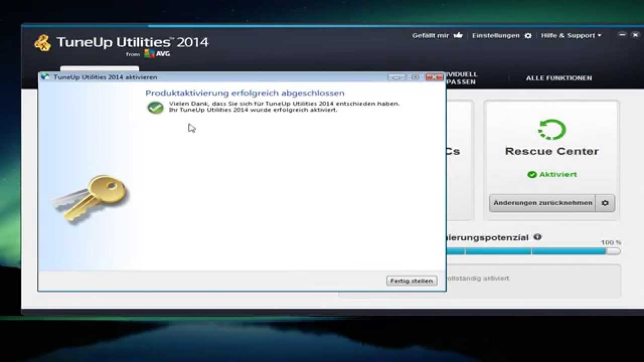The height and width of the screenshot is (362, 644).
Task: Click Gefällt mir text link
Action: click(x=430, y=36)
